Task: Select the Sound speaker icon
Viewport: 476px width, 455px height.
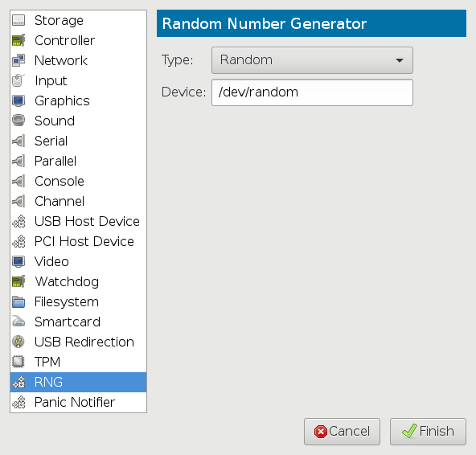Action: (18, 121)
